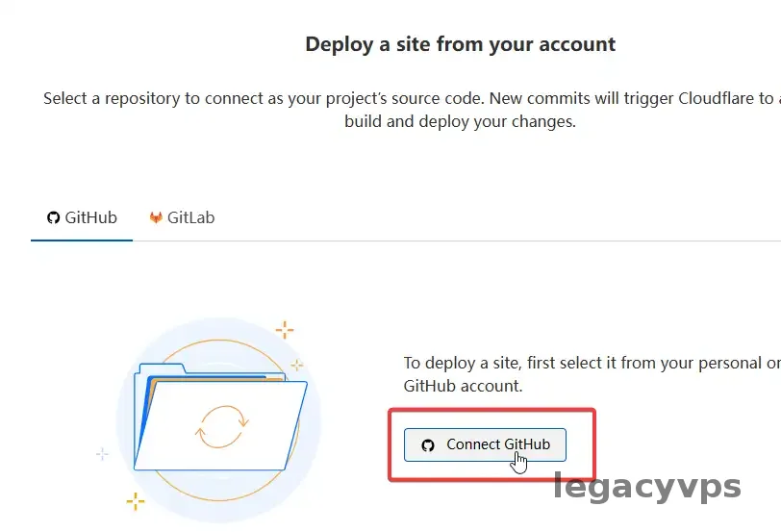Click the blue tab of the folder illustration
This screenshot has width=781, height=532.
click(161, 368)
